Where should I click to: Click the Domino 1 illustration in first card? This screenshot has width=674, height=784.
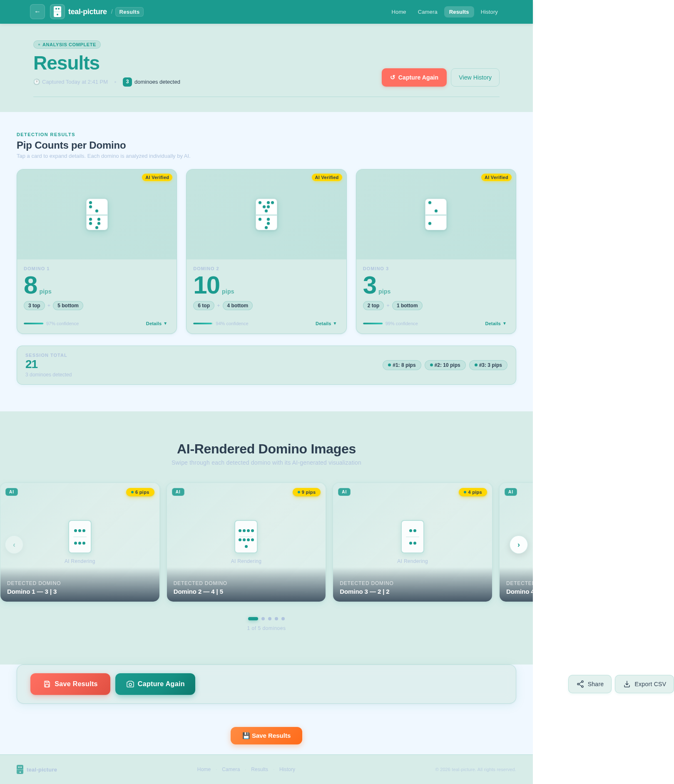tap(97, 214)
